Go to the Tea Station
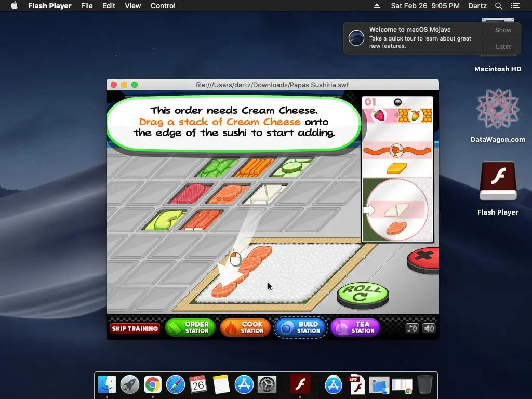The image size is (532, 399). tap(355, 327)
